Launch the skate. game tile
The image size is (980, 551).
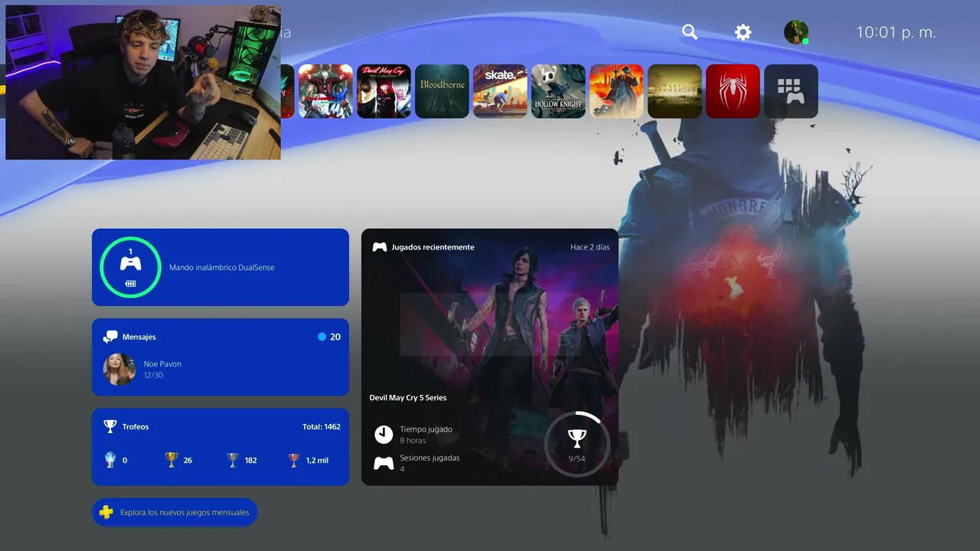(500, 91)
